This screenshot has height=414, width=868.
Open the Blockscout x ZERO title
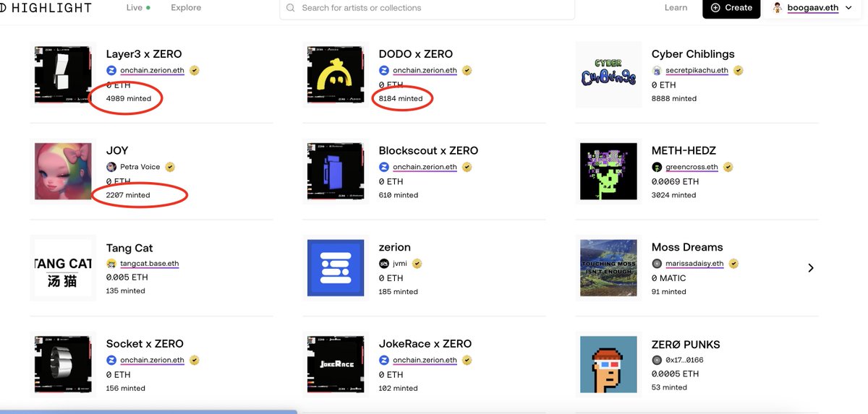(x=428, y=150)
